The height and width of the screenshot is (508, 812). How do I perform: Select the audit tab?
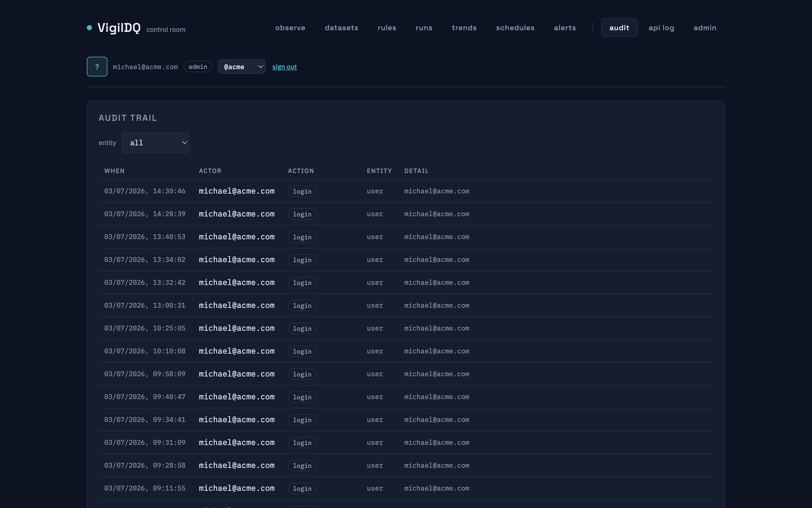coord(619,28)
